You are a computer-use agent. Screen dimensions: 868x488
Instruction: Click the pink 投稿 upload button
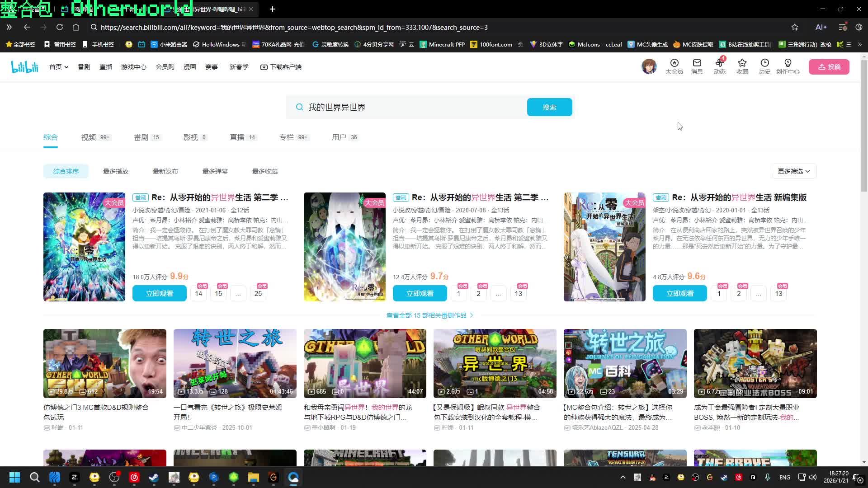click(x=829, y=67)
